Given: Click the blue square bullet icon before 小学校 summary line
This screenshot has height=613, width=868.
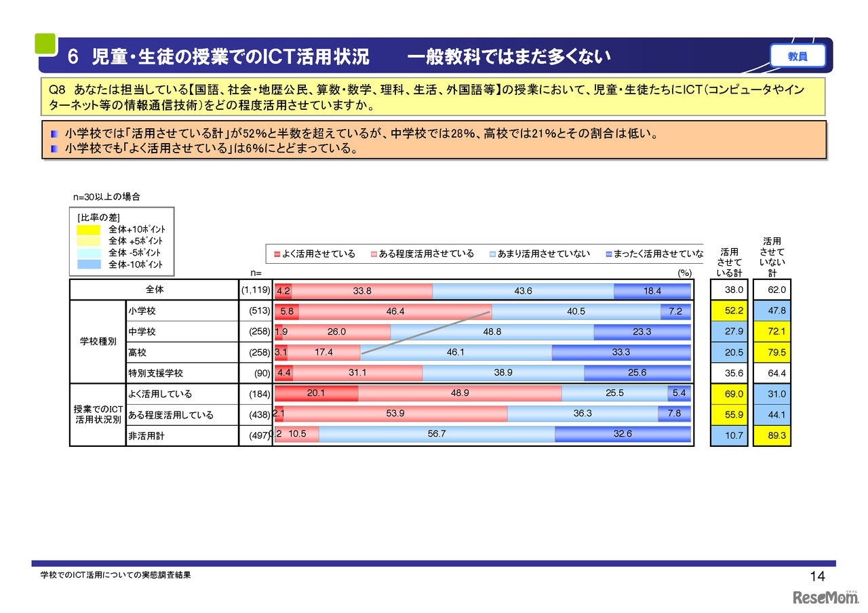Looking at the screenshot, I should click(x=54, y=134).
